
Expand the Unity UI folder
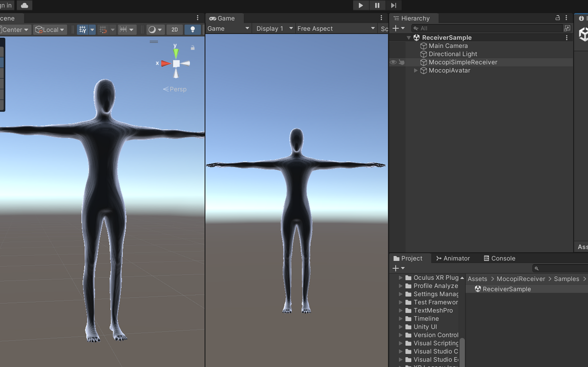tap(401, 327)
